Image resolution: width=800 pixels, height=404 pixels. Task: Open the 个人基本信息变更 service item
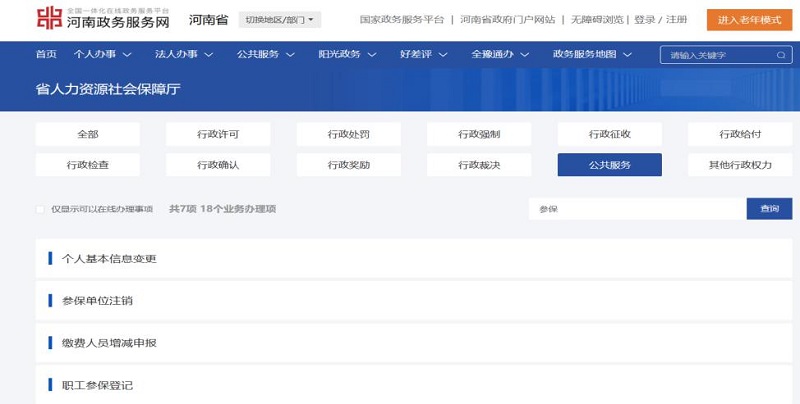point(109,259)
